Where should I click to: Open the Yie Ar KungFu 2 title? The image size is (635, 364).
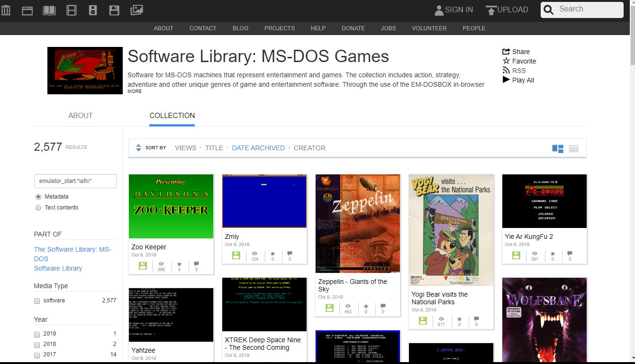click(529, 237)
